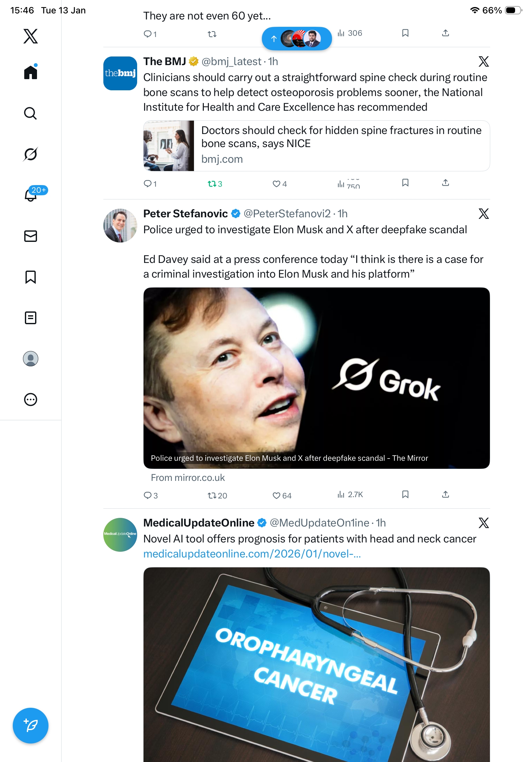Open Grok menu on The BMJ post
The width and height of the screenshot is (532, 762).
484,61
